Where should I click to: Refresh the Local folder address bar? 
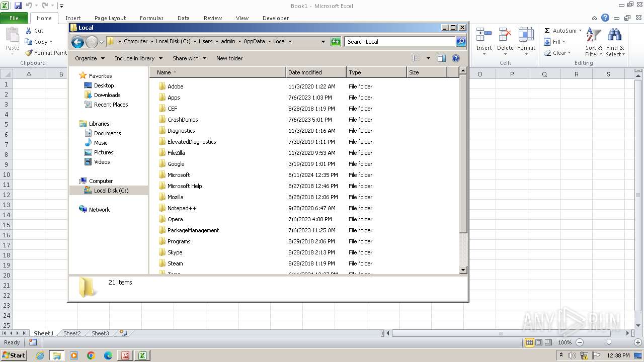(336, 42)
